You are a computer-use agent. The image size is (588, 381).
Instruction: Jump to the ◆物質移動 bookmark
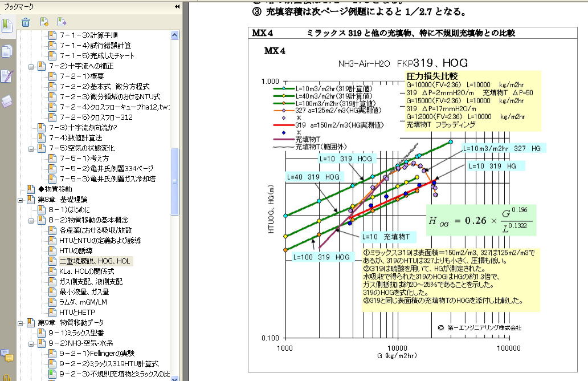pyautogui.click(x=55, y=189)
